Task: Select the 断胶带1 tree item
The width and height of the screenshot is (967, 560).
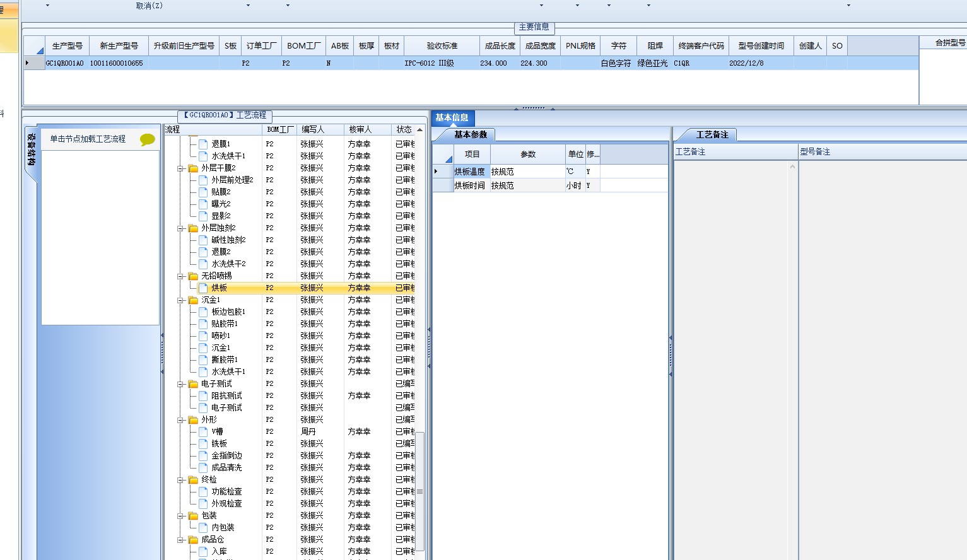Action: 225,360
